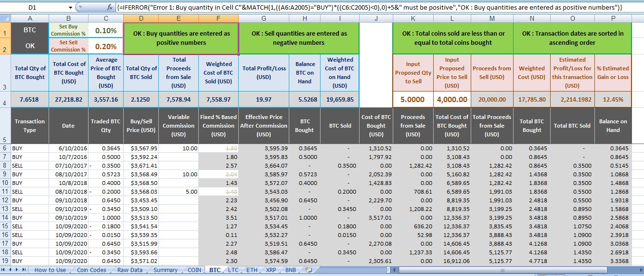Click Balance BTC on Hand value 5.5268
The height and width of the screenshot is (276, 644).
pos(305,100)
